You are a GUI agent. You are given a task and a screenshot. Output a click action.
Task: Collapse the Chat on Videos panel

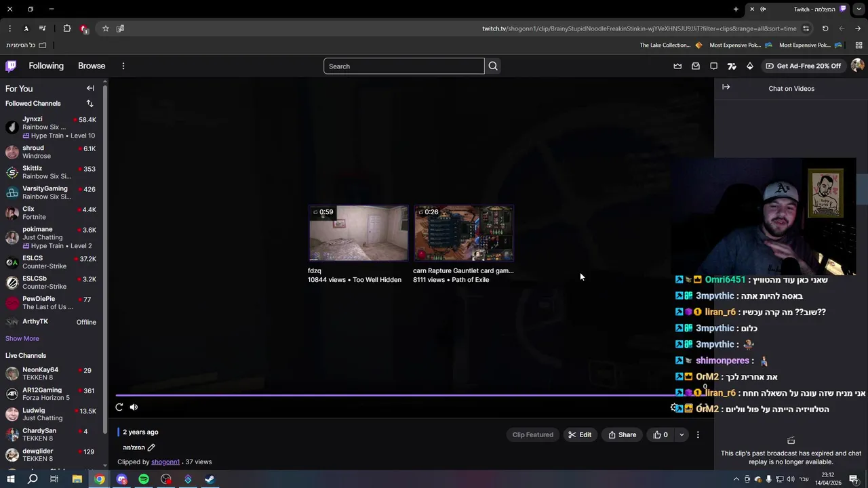point(726,87)
